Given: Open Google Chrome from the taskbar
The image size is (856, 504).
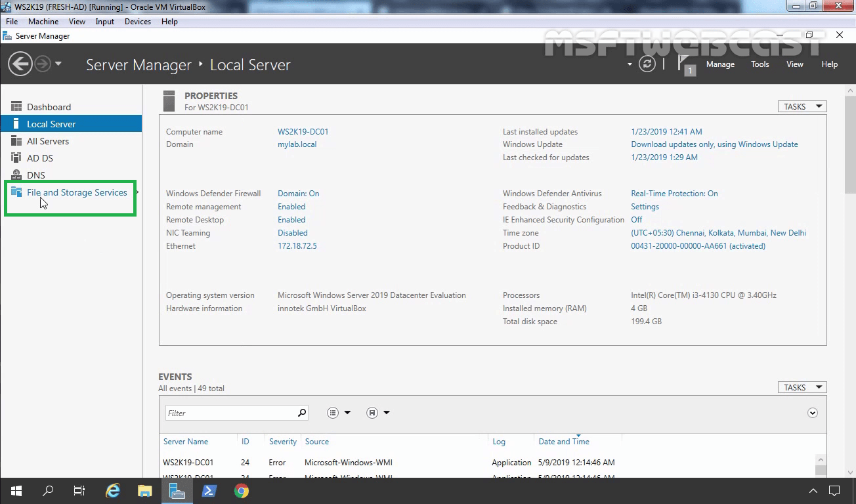Looking at the screenshot, I should [241, 490].
